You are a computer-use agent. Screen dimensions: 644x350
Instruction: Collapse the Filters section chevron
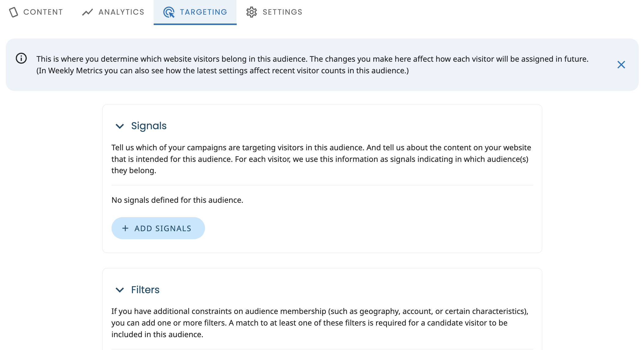point(120,290)
